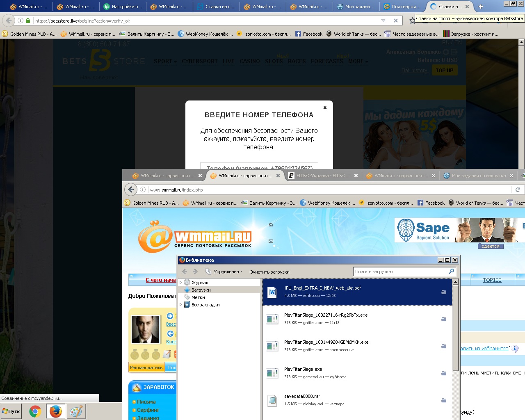Open the Серфинг link in ЗАРАБОТОК menu

[148, 410]
